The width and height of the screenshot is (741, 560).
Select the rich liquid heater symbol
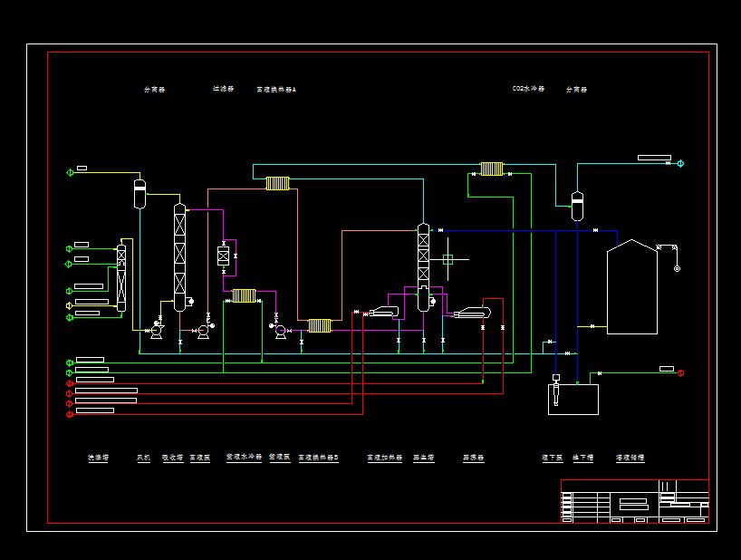[x=384, y=312]
